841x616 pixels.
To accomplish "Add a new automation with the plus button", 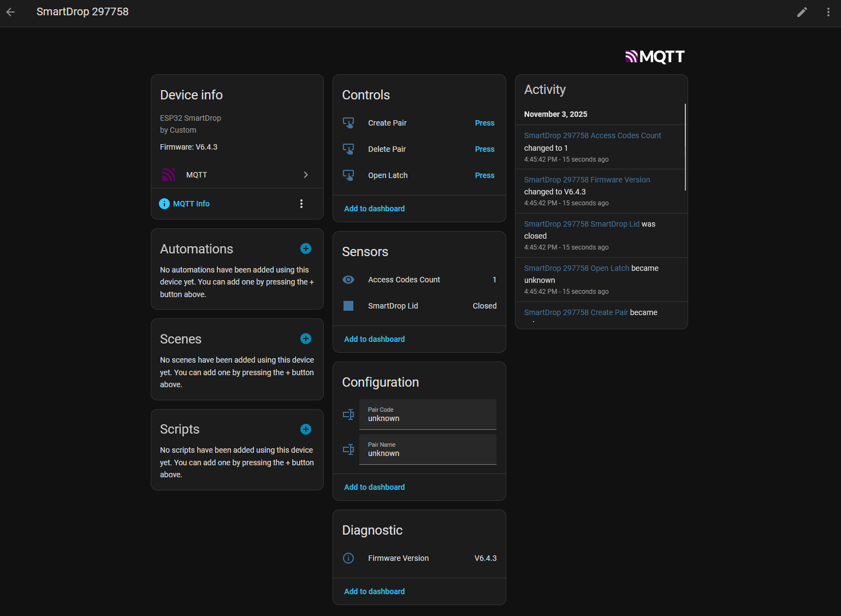I will 305,248.
